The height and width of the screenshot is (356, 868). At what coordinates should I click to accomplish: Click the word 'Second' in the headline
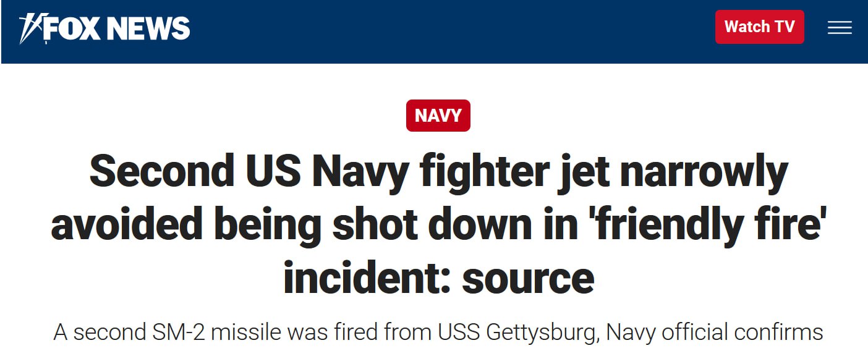pyautogui.click(x=157, y=171)
